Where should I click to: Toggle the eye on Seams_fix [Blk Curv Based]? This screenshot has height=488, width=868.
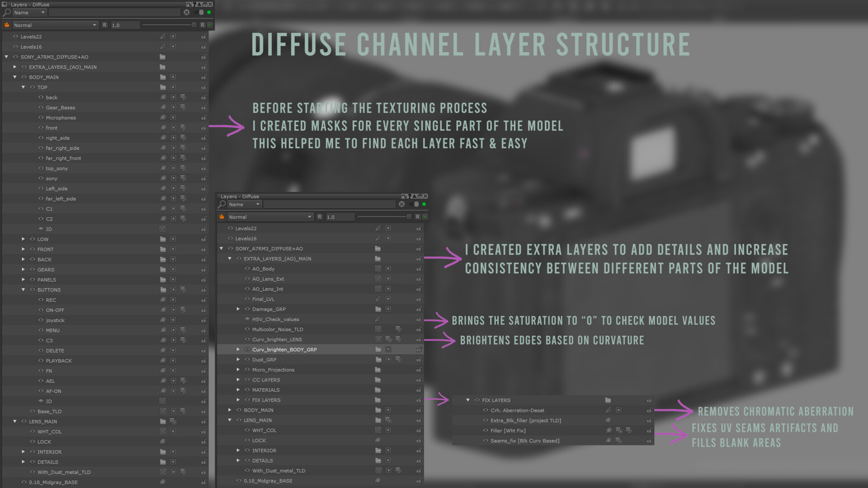486,441
